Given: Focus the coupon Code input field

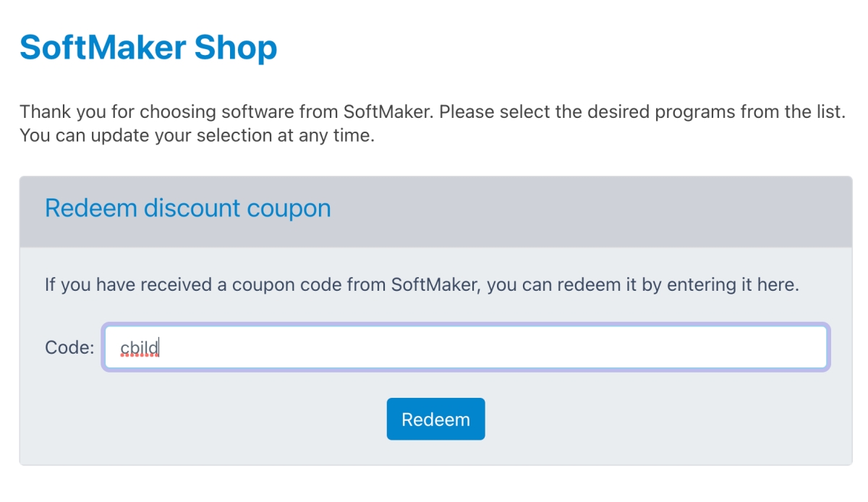Looking at the screenshot, I should click(466, 348).
